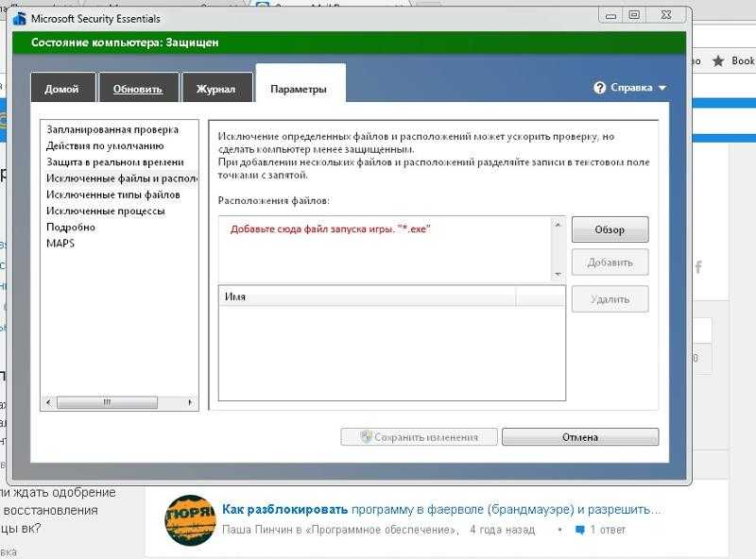Click the settings list horizontal scrollbar thumb
The image size is (756, 559).
pos(107,402)
